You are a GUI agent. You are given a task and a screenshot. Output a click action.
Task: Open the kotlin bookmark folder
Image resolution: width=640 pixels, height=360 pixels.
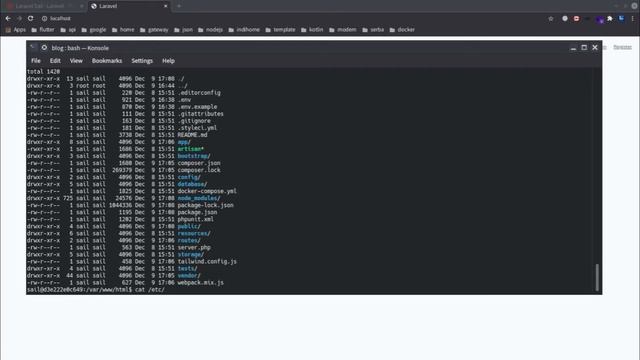click(x=312, y=30)
